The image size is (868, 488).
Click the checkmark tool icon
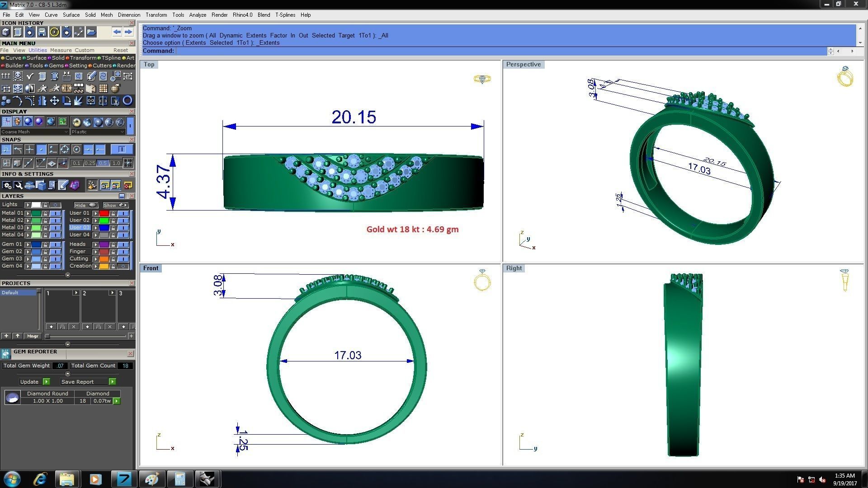[x=30, y=76]
